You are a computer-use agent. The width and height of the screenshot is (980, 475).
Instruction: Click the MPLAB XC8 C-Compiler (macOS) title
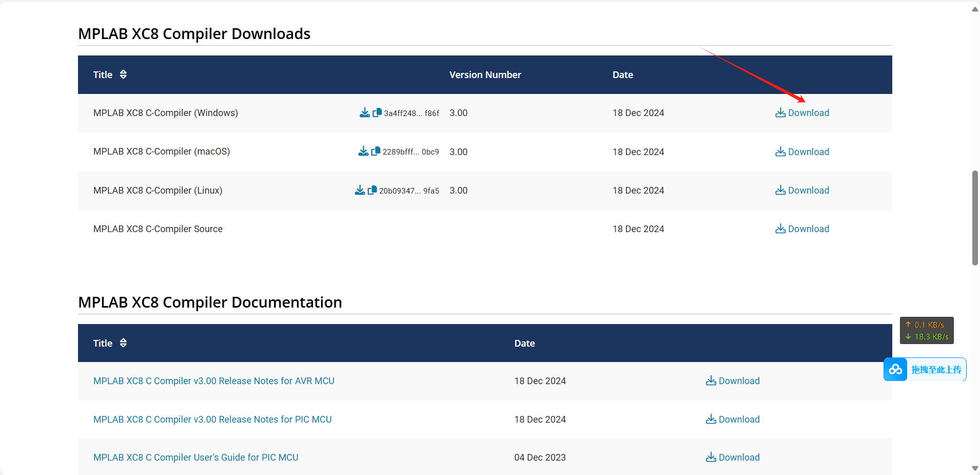click(162, 151)
